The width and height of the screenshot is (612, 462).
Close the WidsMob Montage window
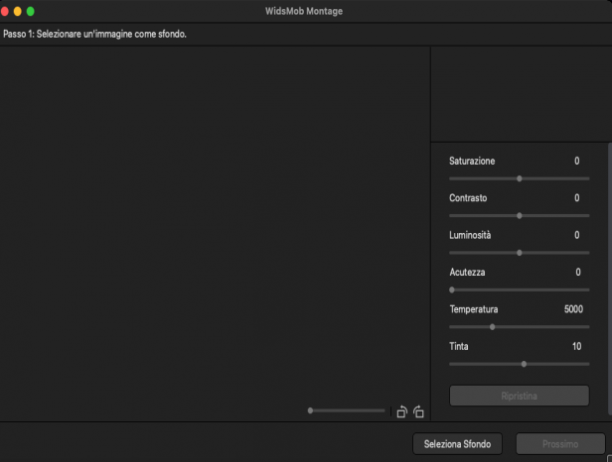(5, 11)
